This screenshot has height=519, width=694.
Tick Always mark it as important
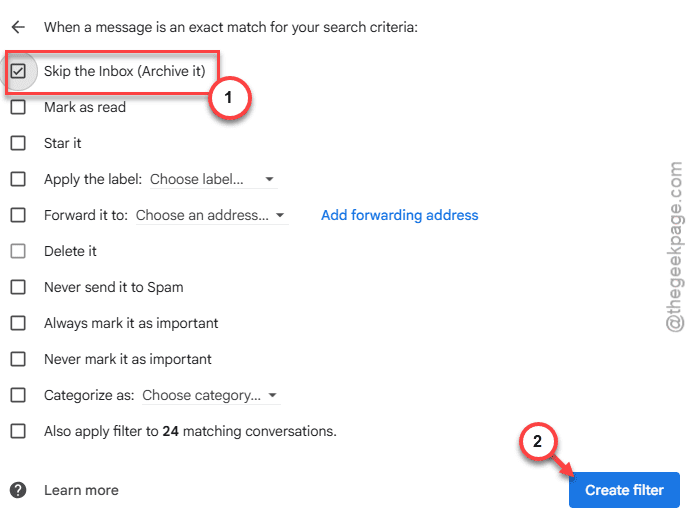[18, 323]
